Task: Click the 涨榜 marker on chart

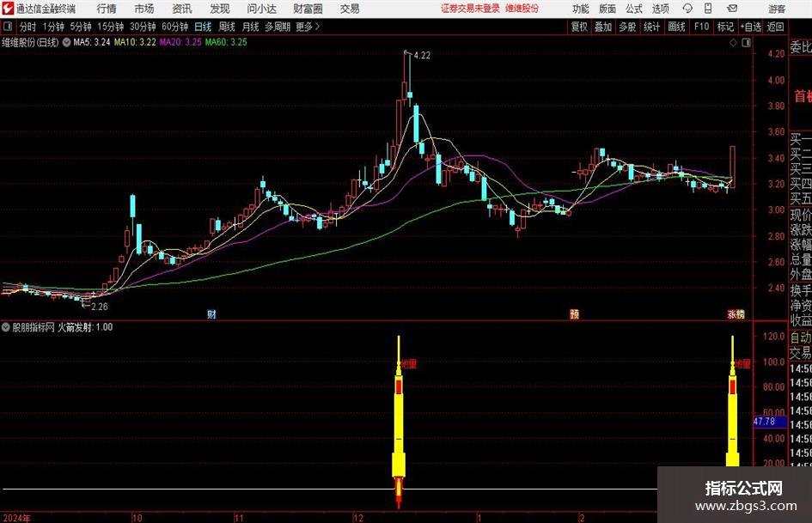Action: [736, 314]
